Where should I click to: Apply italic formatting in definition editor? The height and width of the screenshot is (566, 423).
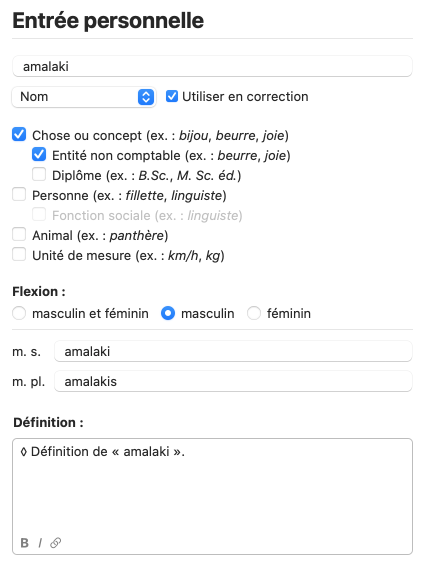tap(40, 543)
